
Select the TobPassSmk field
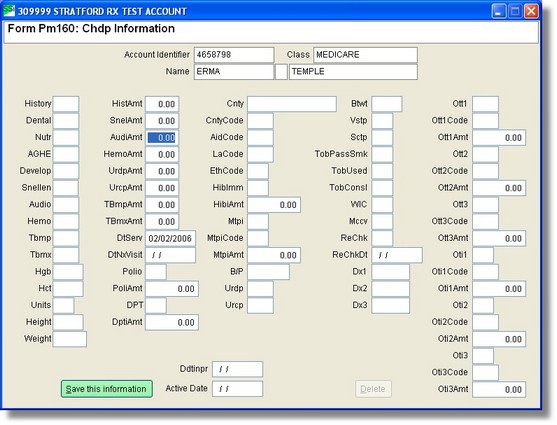pos(382,154)
